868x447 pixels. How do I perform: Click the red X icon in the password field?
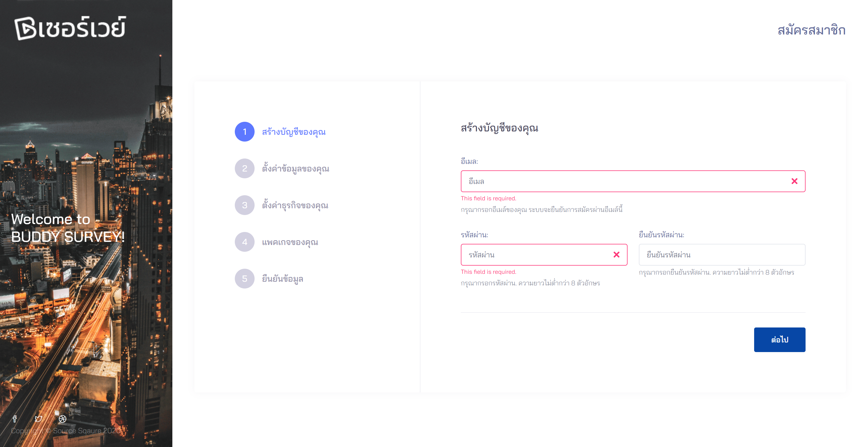coord(616,255)
